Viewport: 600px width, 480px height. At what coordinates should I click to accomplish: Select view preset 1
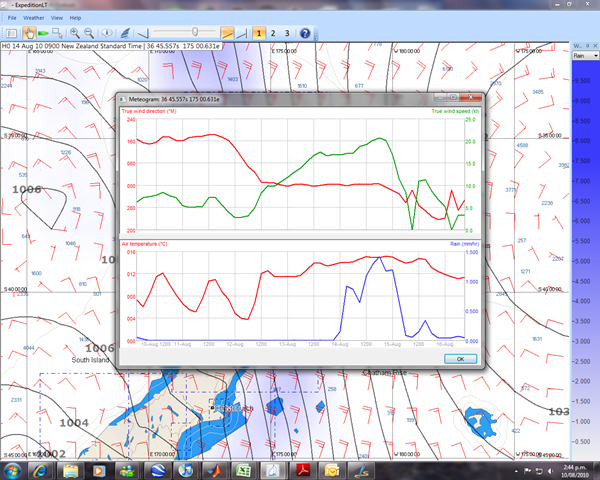pos(259,33)
